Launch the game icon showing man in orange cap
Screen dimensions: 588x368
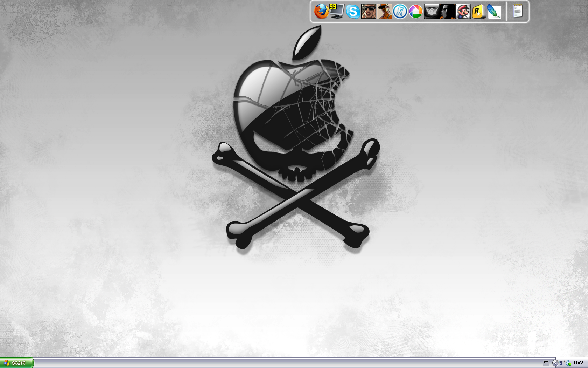click(384, 12)
